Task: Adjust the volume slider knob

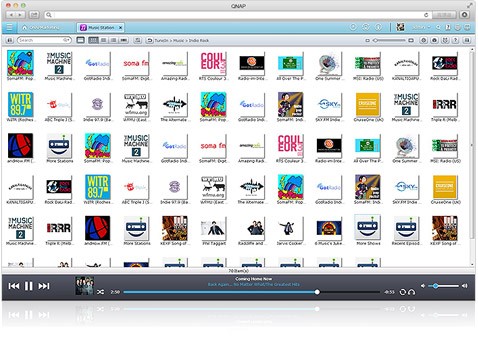Action: (435, 286)
